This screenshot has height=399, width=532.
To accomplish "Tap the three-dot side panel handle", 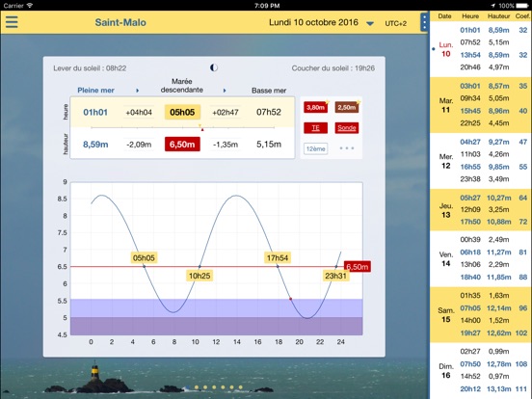I will (424, 22).
